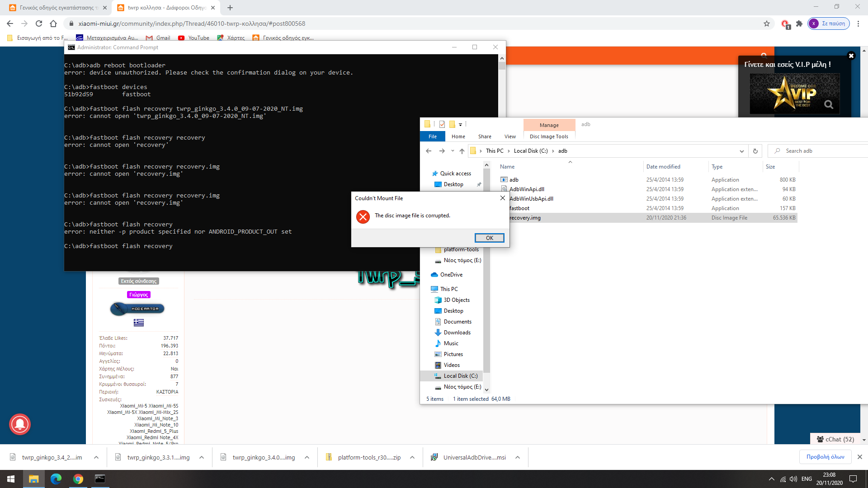The image size is (868, 488).
Task: Open the View ribbon tab in Explorer
Action: [x=510, y=136]
